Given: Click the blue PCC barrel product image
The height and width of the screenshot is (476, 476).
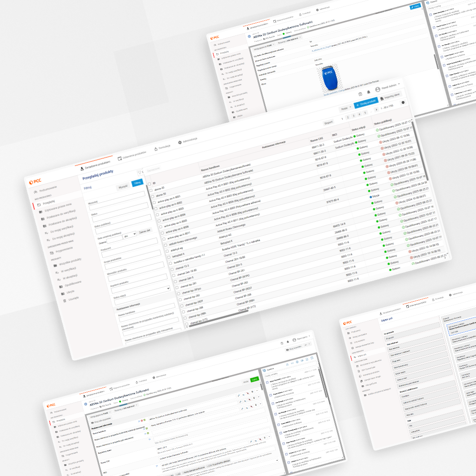Looking at the screenshot, I should tap(330, 77).
